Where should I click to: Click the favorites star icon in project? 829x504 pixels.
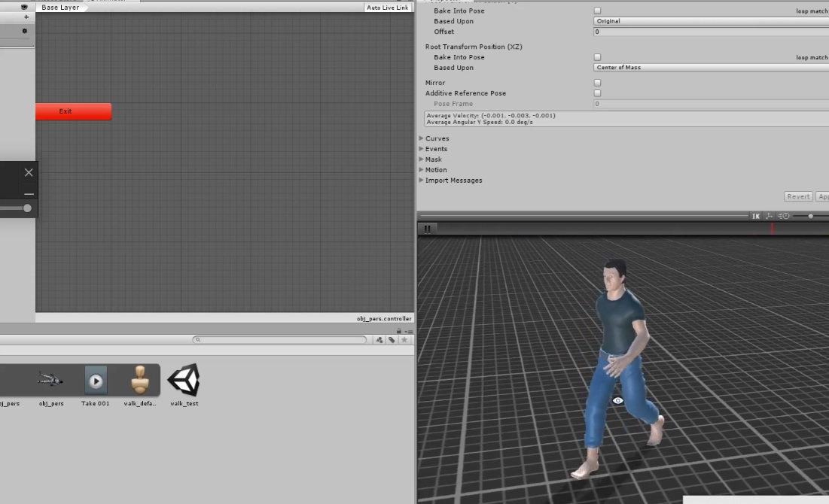tap(404, 340)
